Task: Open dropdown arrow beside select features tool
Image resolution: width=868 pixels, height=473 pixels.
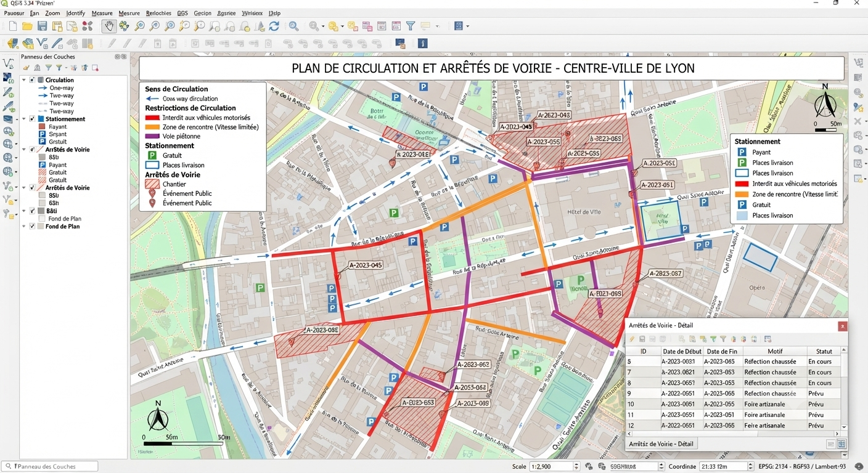Action: [x=342, y=26]
